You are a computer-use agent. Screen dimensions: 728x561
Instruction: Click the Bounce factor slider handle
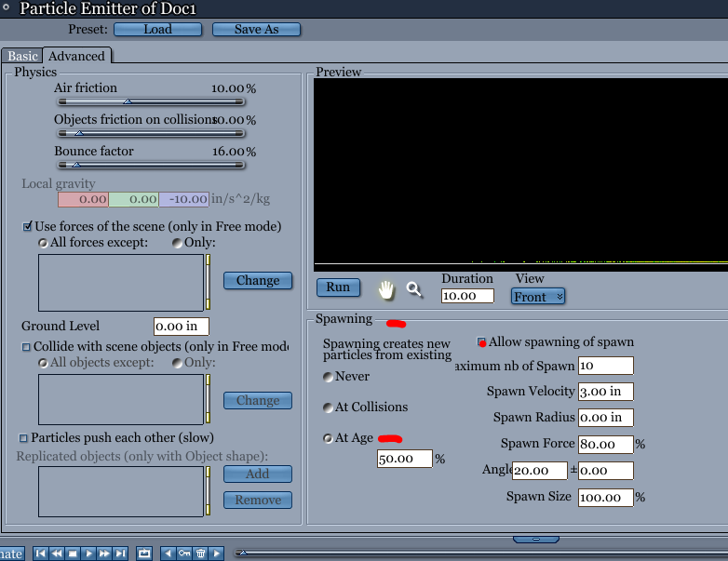coord(76,165)
